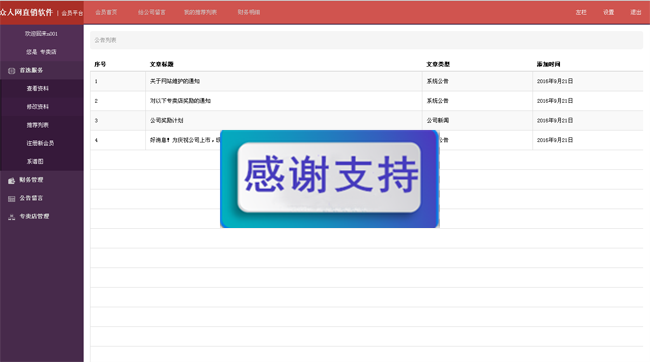
Task: Select 系谱图 in the sidebar submenu
Action: [x=35, y=161]
